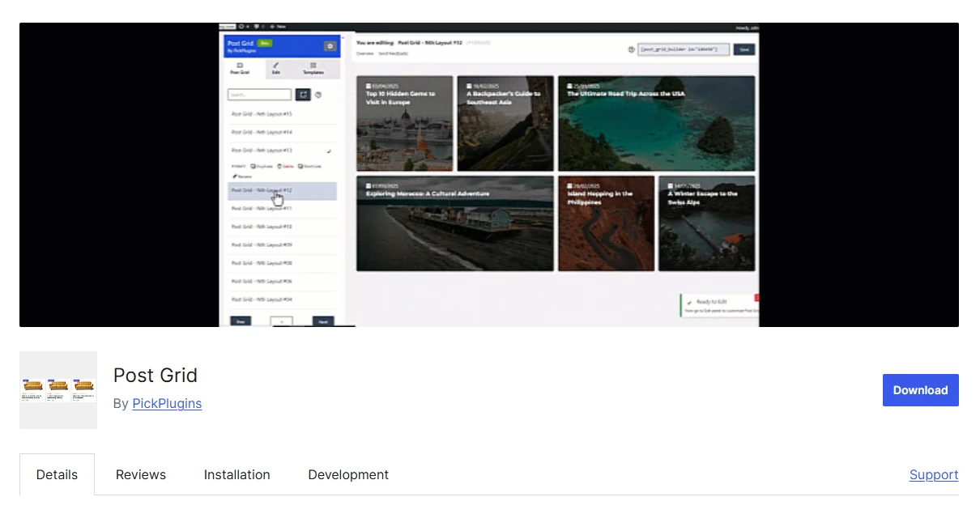
Task: Open the Installation tab
Action: tap(237, 474)
